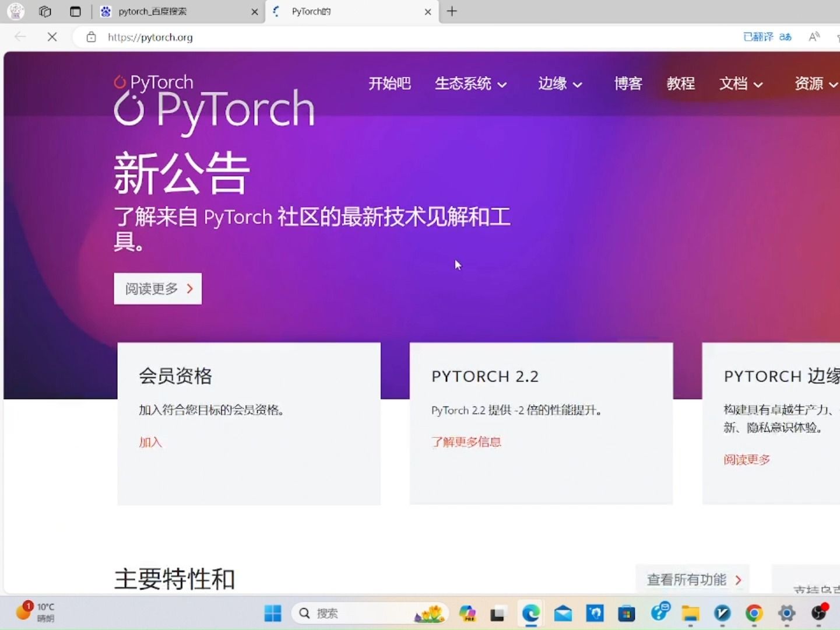Go to the 博客 page
This screenshot has height=630, width=840.
tap(628, 84)
